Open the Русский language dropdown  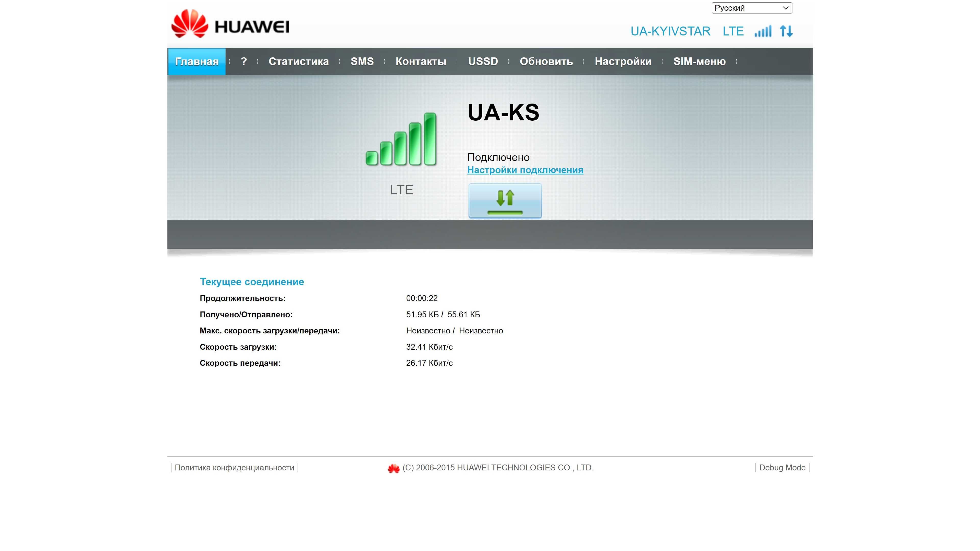point(752,8)
